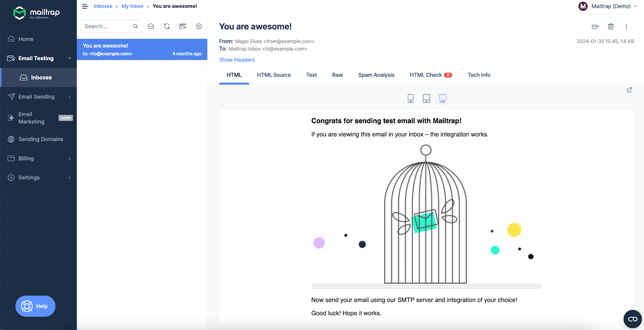Click the birdcage illustration in the email

coord(425,214)
